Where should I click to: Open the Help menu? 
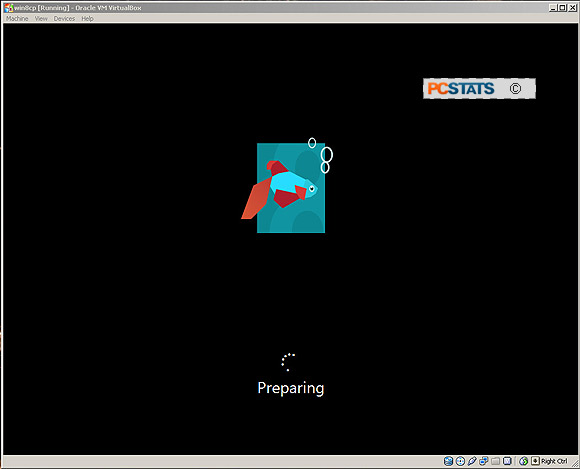(x=87, y=18)
